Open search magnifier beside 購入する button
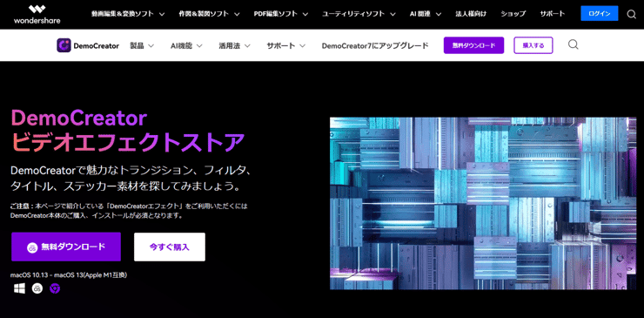Viewport: 644px width, 318px height. point(574,44)
